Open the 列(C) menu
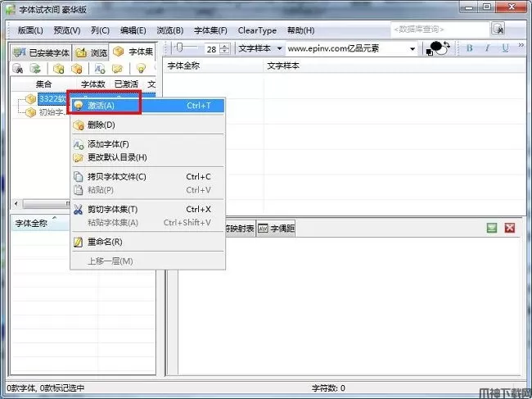The width and height of the screenshot is (532, 399). click(100, 30)
